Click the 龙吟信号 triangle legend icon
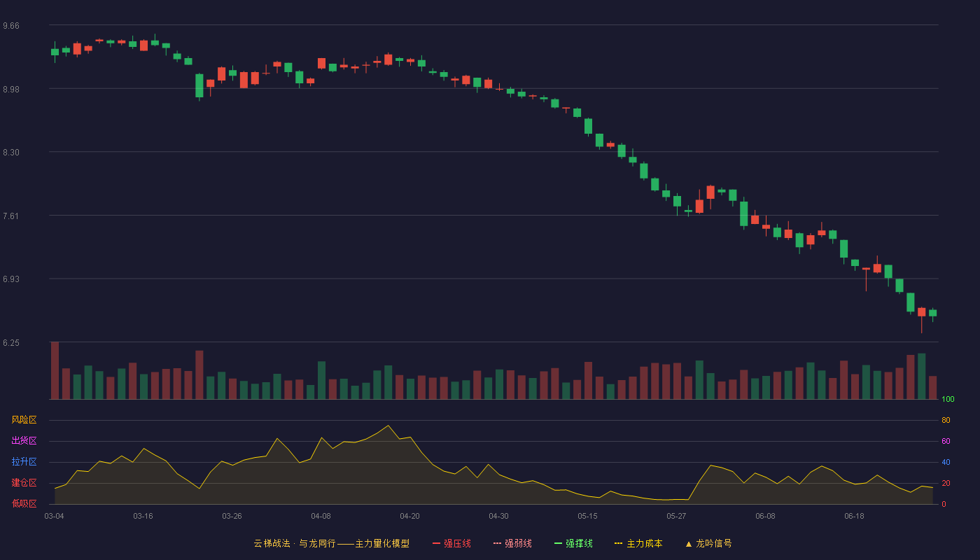 689,544
